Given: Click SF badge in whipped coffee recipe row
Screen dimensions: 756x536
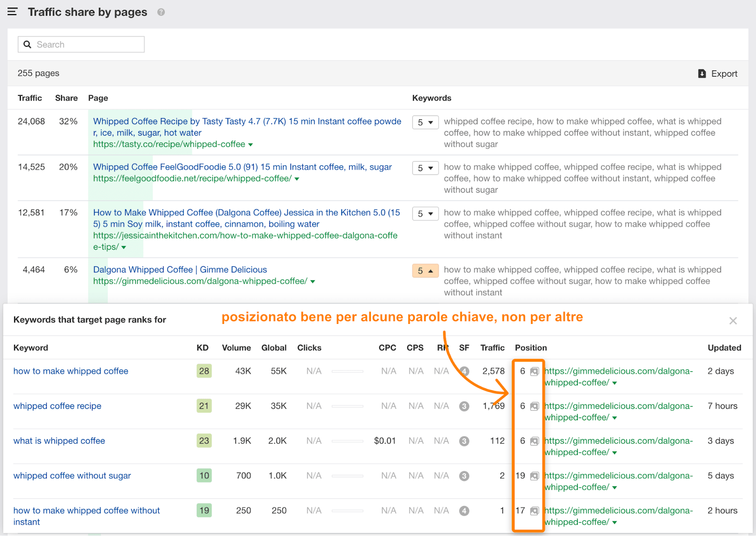Looking at the screenshot, I should coord(464,407).
